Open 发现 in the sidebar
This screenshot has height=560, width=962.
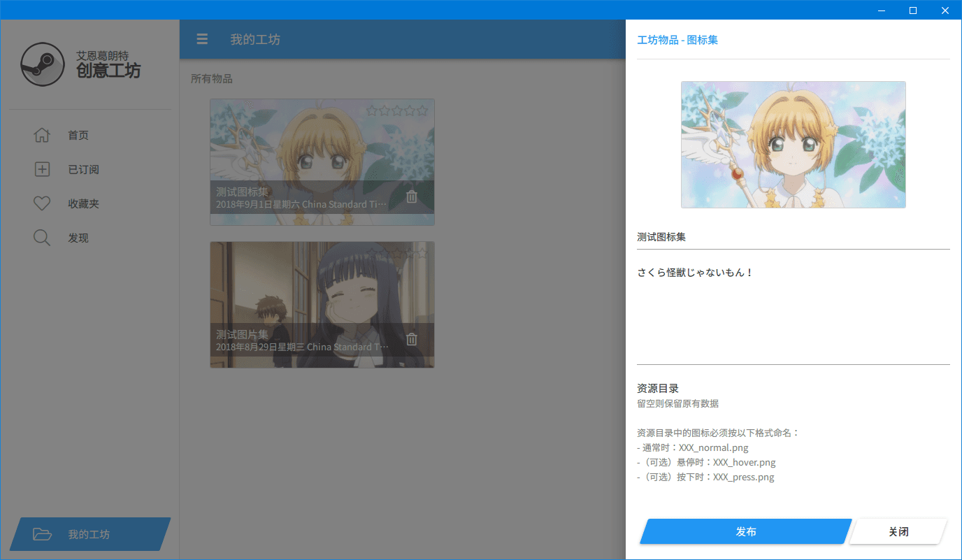click(x=90, y=238)
